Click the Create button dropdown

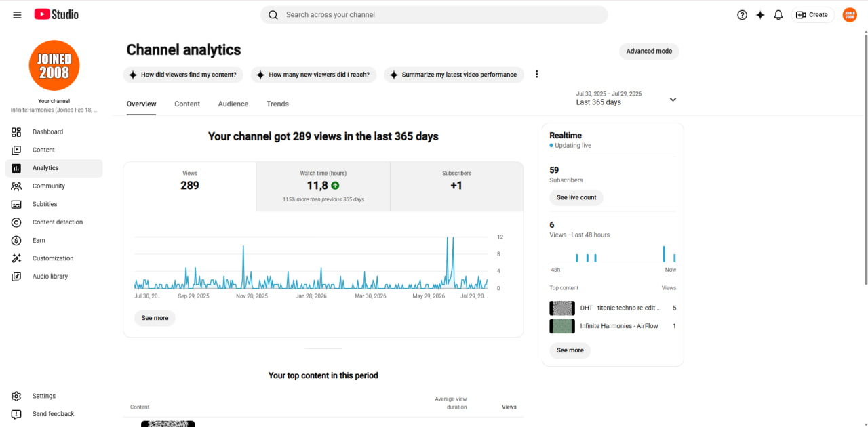tap(812, 15)
